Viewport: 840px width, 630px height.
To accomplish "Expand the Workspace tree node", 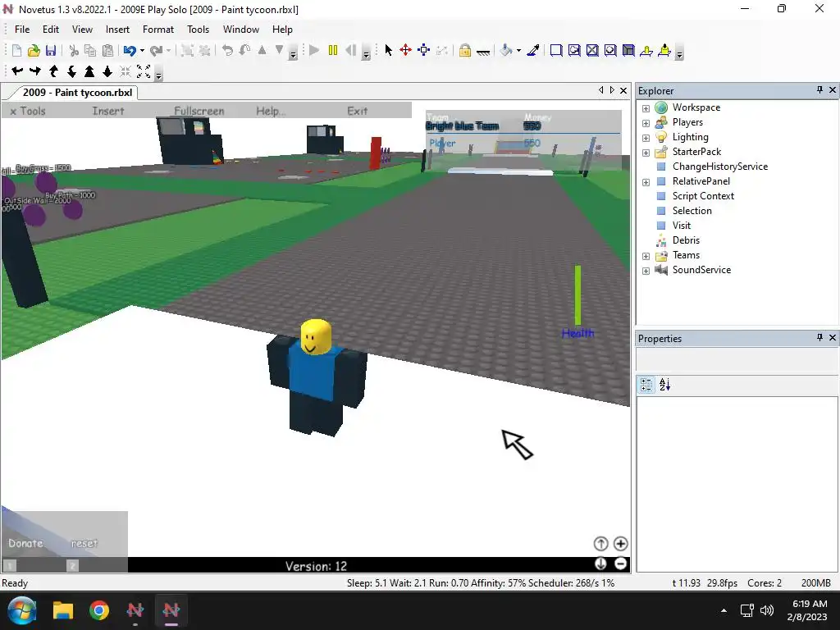I will 646,108.
